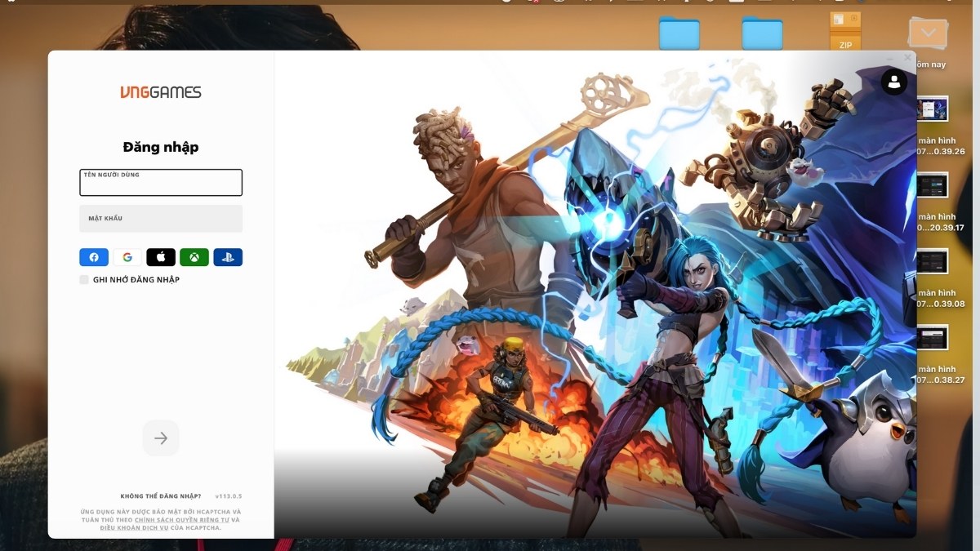Select screenshot thumbnail ending 20.39.17

[x=932, y=185]
